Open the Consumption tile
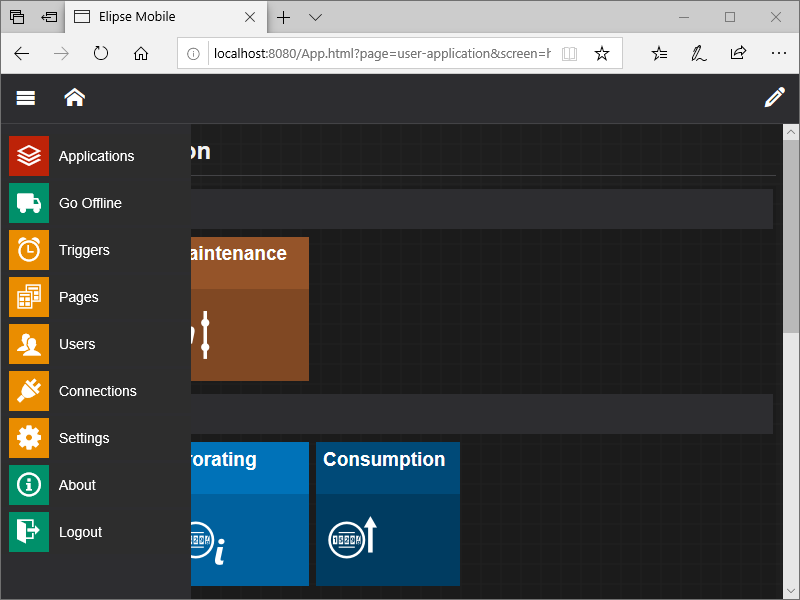Image resolution: width=800 pixels, height=600 pixels. [388, 514]
